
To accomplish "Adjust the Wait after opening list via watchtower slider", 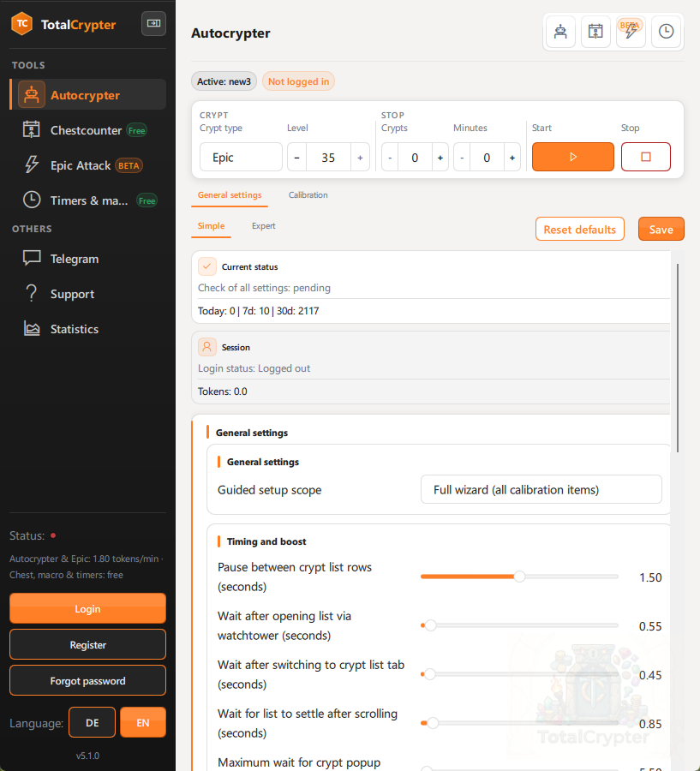I will (519, 625).
